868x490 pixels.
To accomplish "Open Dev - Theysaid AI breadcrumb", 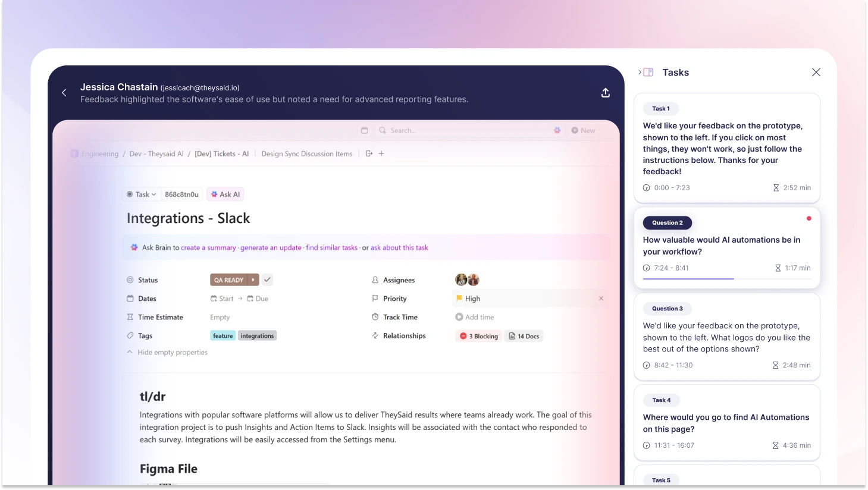I will coord(156,153).
